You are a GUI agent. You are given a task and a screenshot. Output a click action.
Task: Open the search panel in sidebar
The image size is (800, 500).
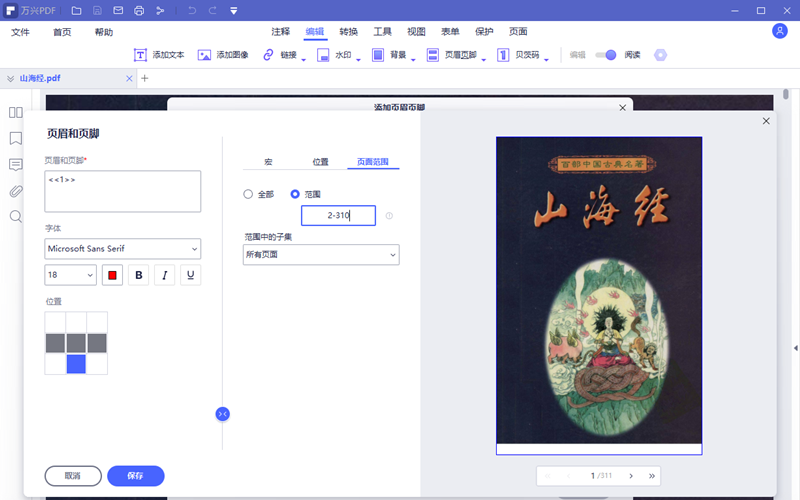tap(16, 217)
